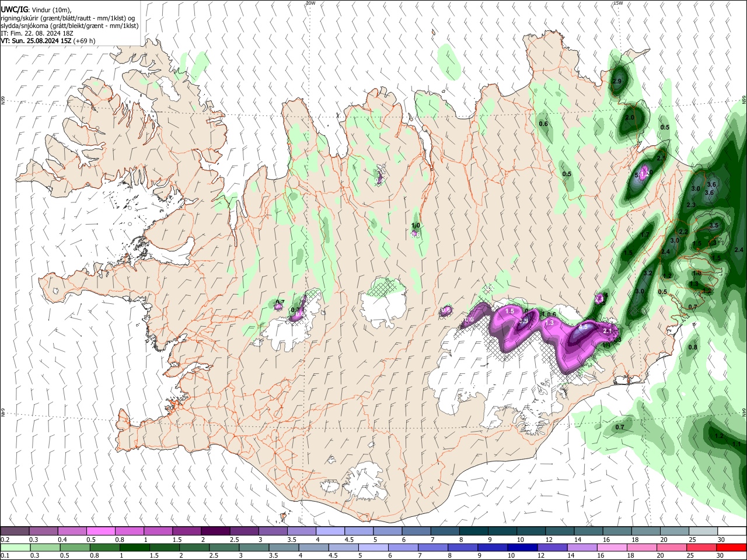Click the 'slydda/snjókoma (grátt/bleikt/grænt' description line
747x560 pixels.
(x=69, y=26)
